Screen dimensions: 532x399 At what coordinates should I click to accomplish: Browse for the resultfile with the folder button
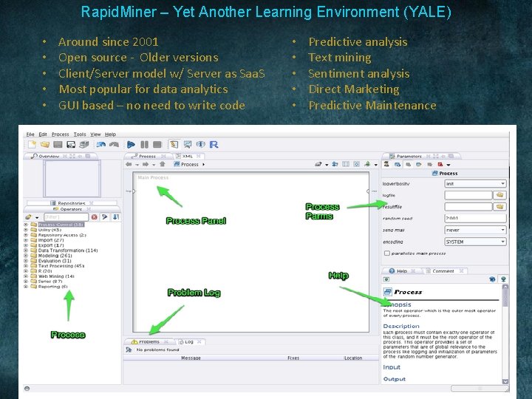pyautogui.click(x=499, y=207)
